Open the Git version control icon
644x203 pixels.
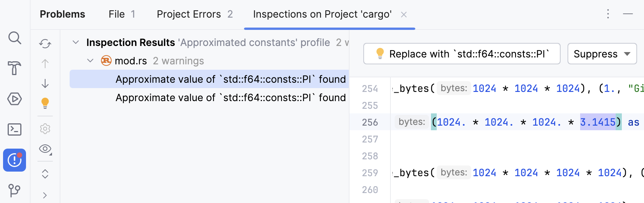pyautogui.click(x=15, y=190)
